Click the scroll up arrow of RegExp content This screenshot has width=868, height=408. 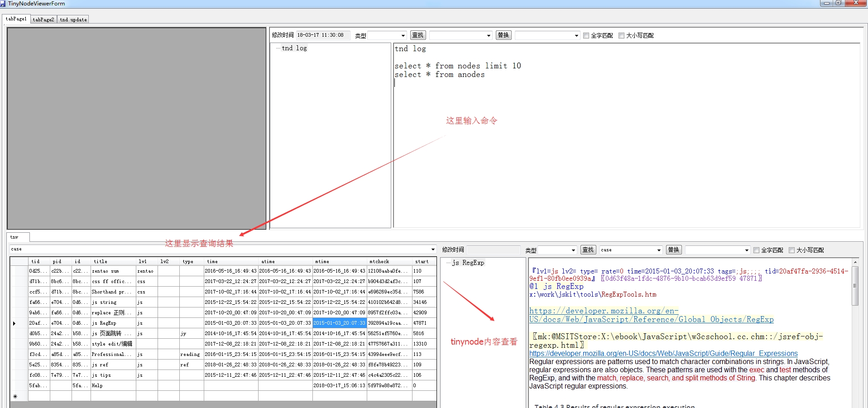click(855, 262)
